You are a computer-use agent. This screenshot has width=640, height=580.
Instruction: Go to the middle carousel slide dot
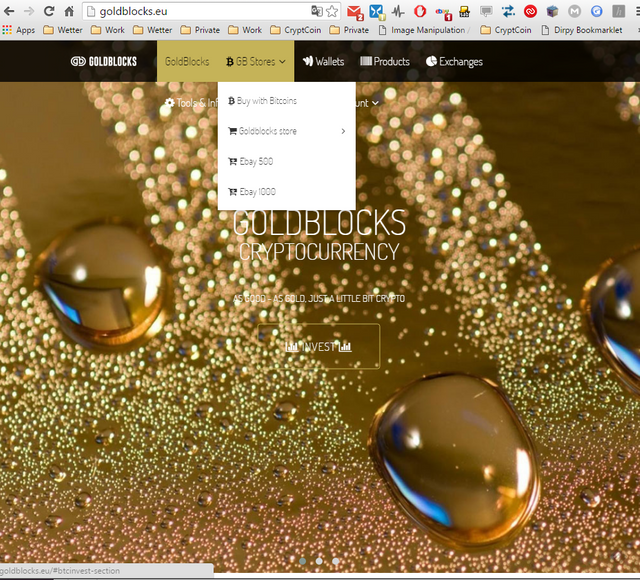(319, 561)
